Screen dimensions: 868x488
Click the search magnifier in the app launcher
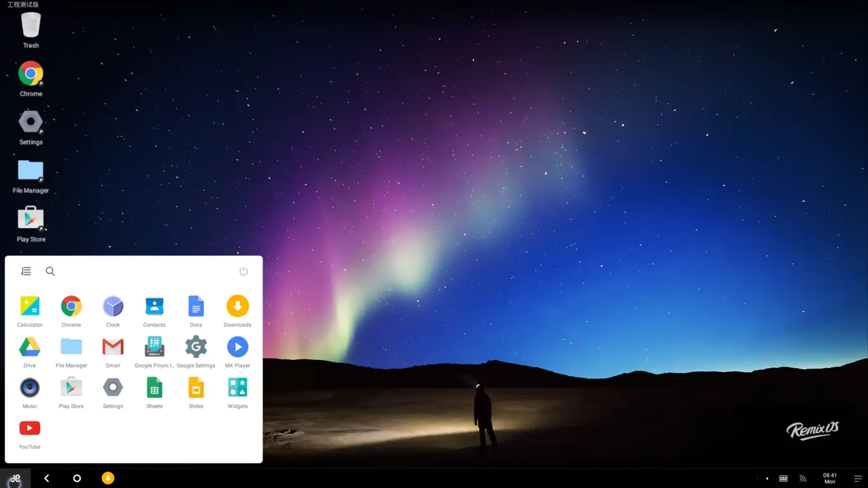click(50, 271)
